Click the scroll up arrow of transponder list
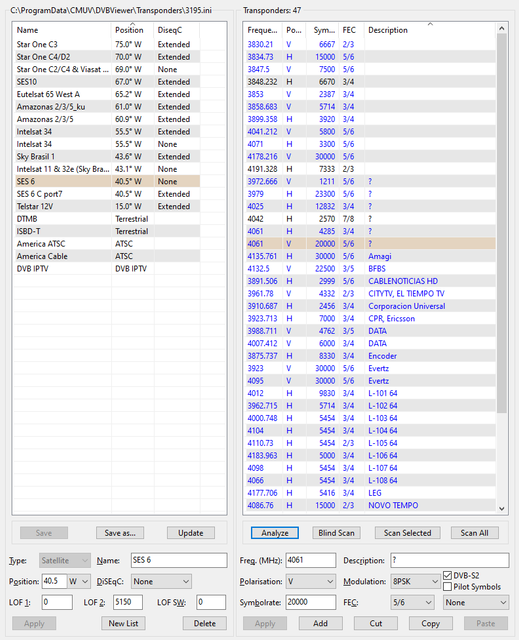Screen dimensions: 519x640 [x=502, y=29]
